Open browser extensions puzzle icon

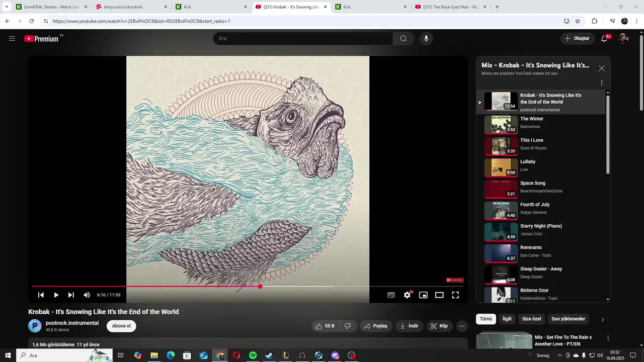click(x=594, y=21)
